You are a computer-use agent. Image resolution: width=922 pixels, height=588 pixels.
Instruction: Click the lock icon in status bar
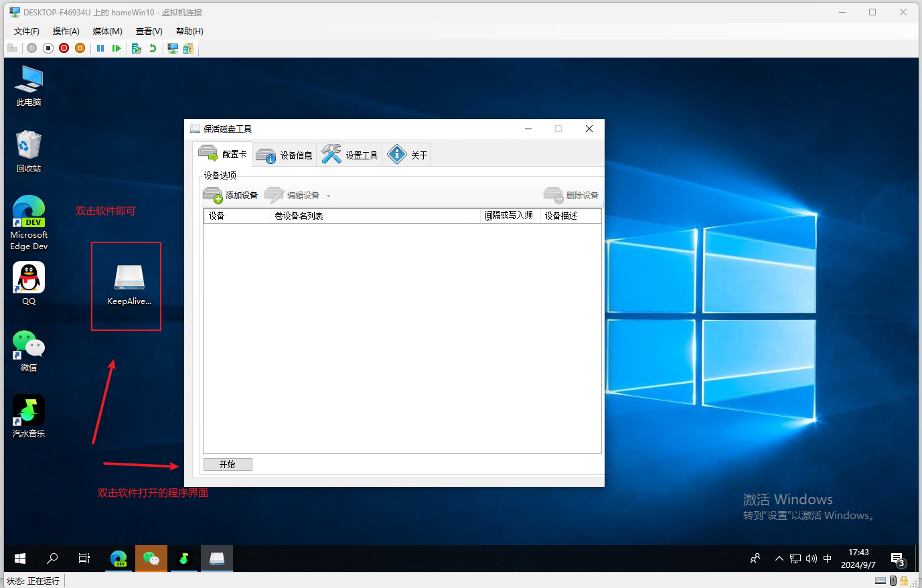904,581
